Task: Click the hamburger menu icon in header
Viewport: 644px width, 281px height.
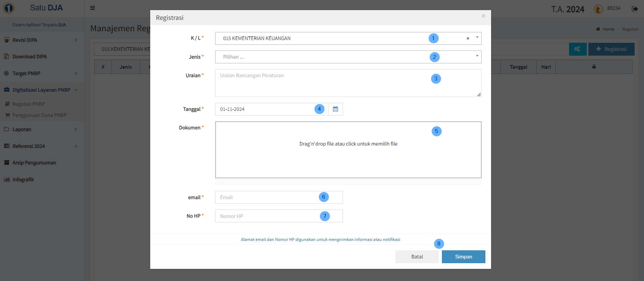Action: 93,8
